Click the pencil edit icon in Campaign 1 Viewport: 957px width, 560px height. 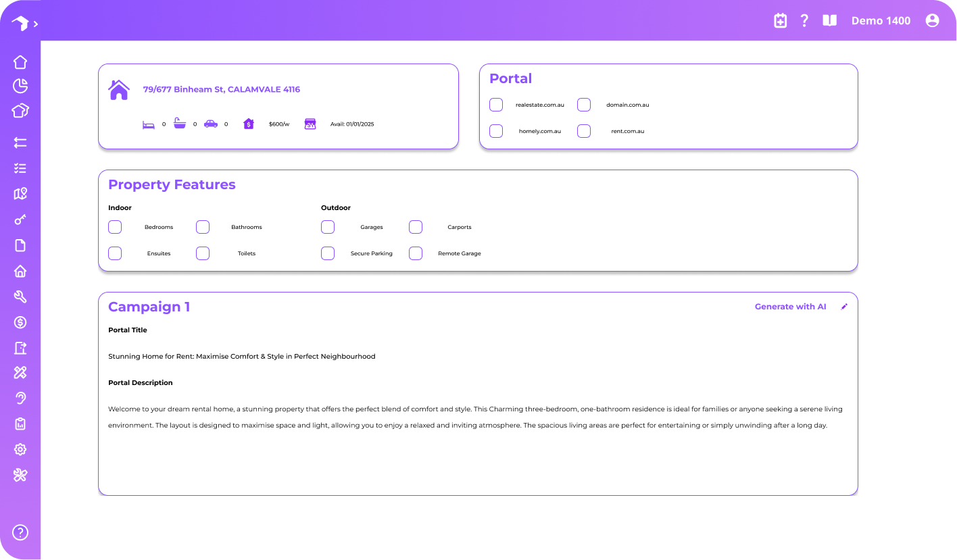click(x=844, y=307)
